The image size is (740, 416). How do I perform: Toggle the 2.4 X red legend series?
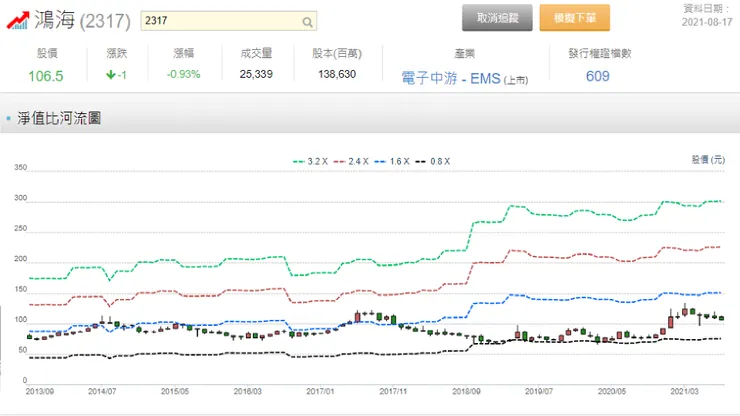[x=351, y=161]
